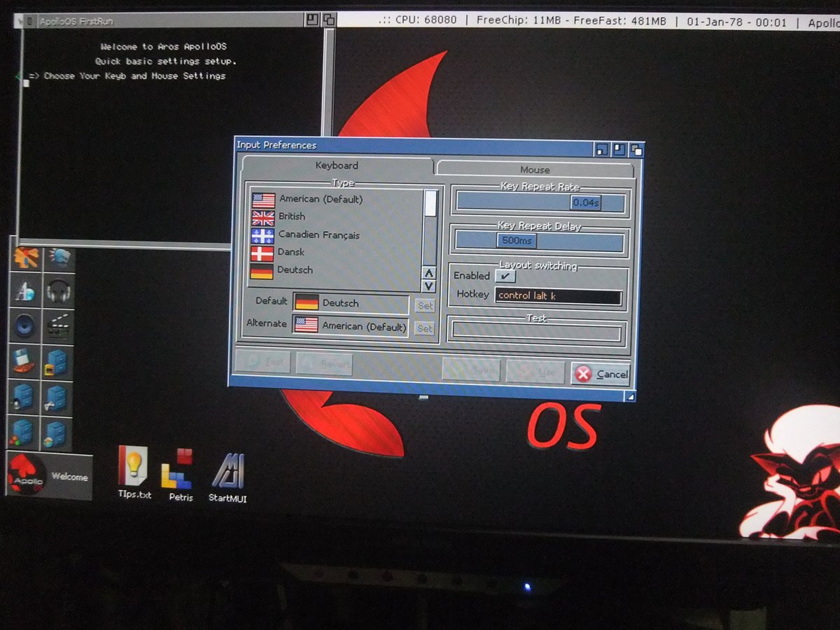840x630 pixels.
Task: Select Dansk keyboard layout
Action: 337,252
